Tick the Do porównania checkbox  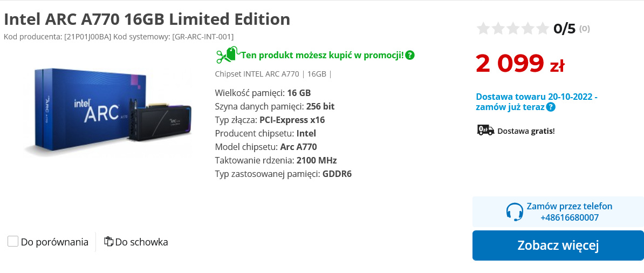13,241
